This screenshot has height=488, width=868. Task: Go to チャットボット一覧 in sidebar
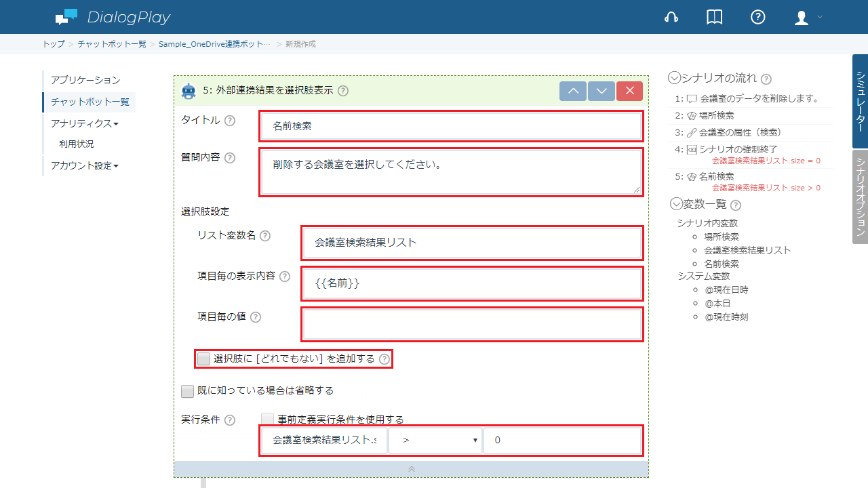tap(90, 102)
